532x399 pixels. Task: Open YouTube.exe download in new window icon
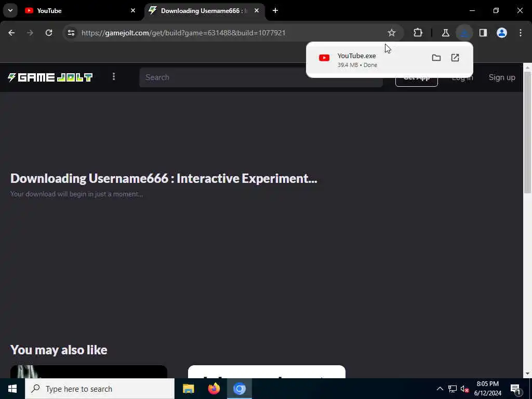pyautogui.click(x=455, y=58)
